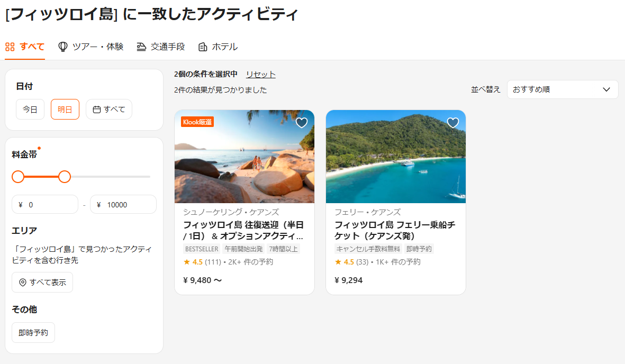Click the building icon of ホテル
Image resolution: width=625 pixels, height=364 pixels.
[x=203, y=47]
